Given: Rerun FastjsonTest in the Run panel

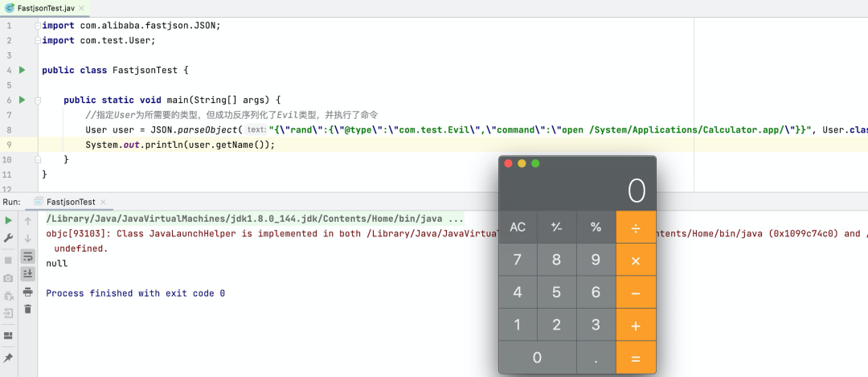Looking at the screenshot, I should (8, 220).
